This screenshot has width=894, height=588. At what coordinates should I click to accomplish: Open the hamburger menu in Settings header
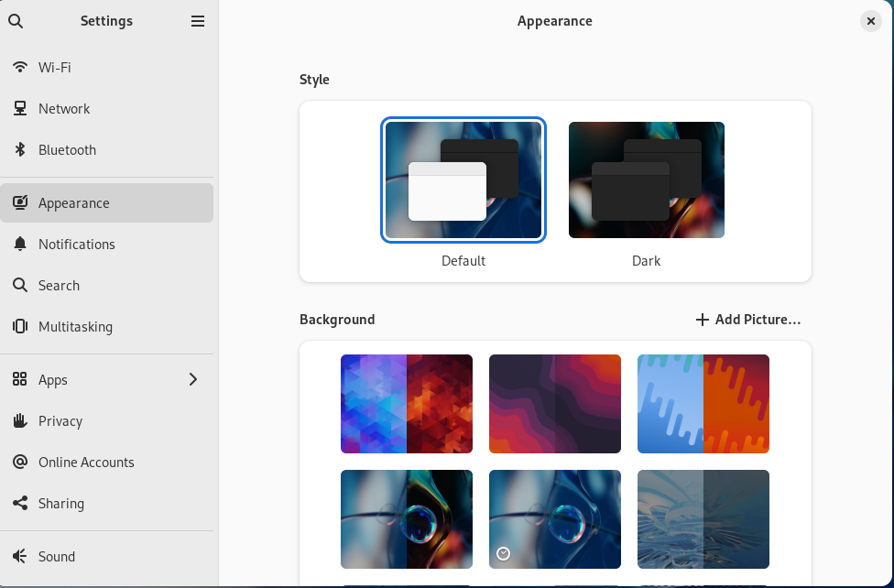[198, 21]
